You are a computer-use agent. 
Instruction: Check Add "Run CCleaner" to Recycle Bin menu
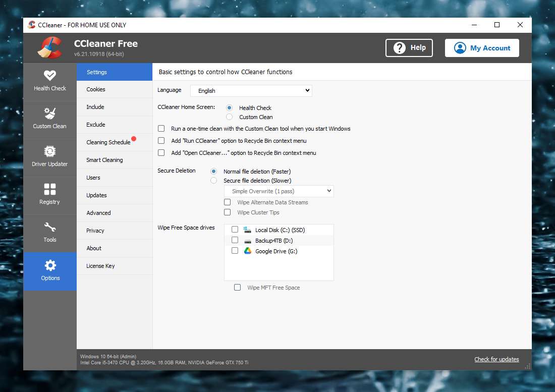coord(161,140)
